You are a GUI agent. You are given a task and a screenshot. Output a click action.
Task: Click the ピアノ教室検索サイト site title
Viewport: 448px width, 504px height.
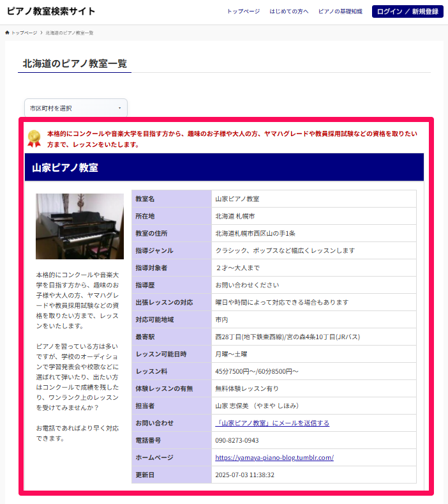click(51, 11)
